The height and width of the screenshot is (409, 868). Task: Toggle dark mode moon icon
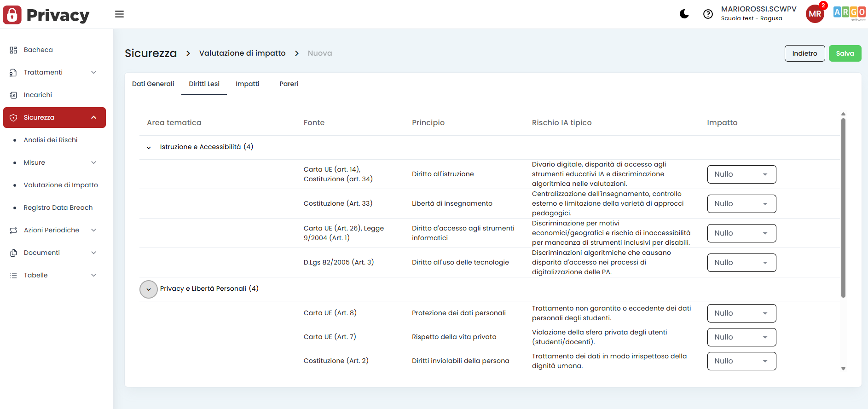click(x=684, y=14)
